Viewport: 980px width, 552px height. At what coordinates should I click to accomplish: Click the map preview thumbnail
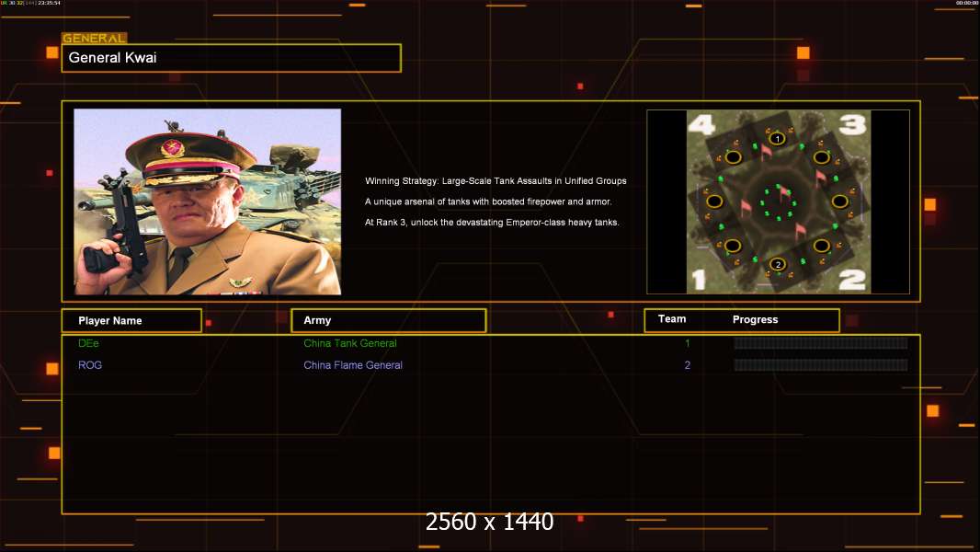(778, 201)
